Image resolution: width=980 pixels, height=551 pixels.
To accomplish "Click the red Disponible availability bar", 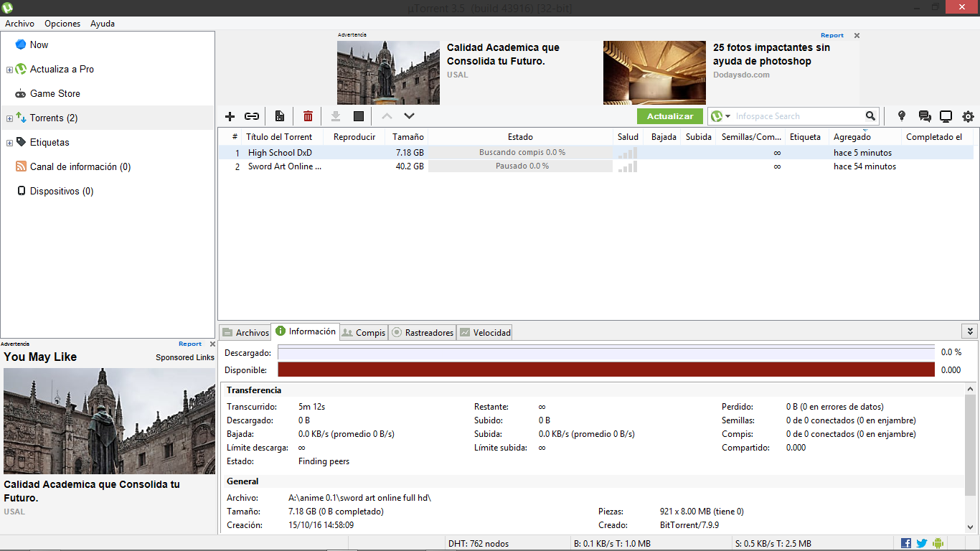I will point(606,369).
